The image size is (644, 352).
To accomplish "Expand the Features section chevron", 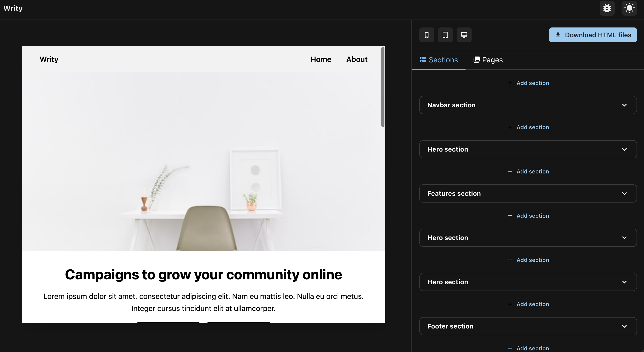I will click(624, 194).
